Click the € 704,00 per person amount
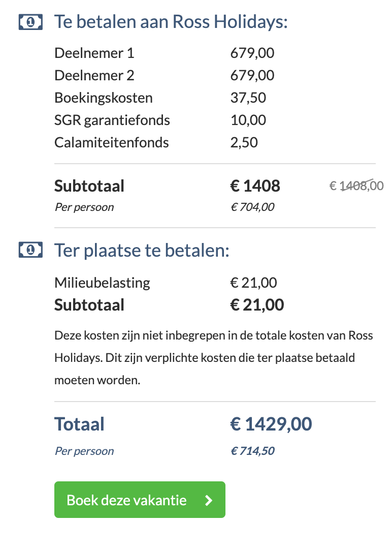 pyautogui.click(x=252, y=207)
